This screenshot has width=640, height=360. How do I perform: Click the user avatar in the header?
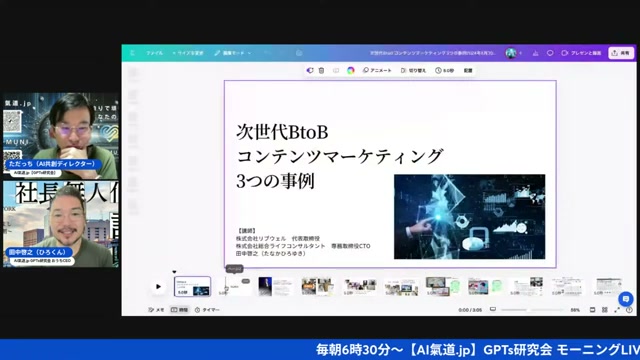[x=511, y=53]
